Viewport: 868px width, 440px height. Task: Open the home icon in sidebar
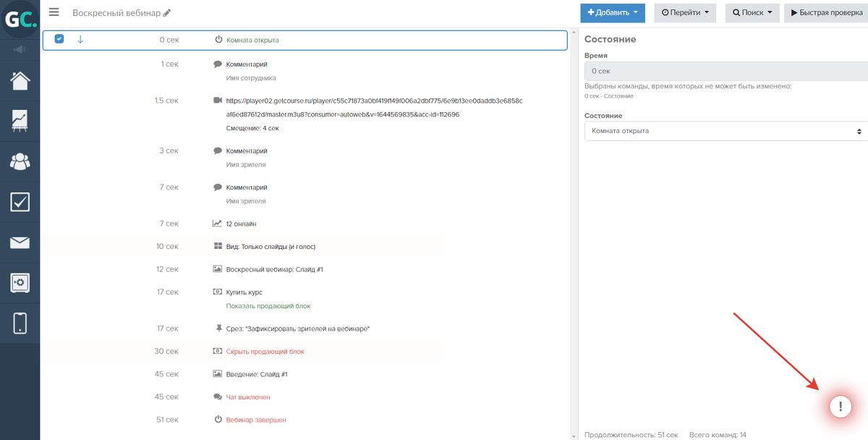pos(20,80)
